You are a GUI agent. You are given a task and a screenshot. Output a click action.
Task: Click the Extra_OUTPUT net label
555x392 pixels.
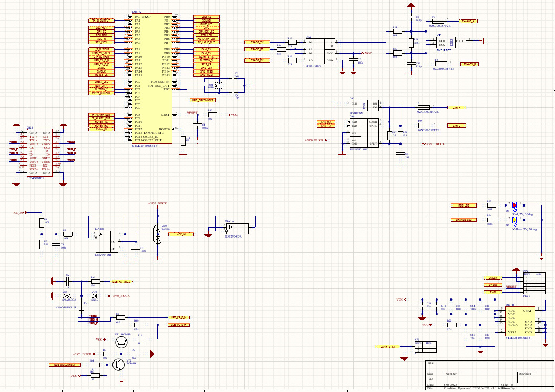pos(101,93)
